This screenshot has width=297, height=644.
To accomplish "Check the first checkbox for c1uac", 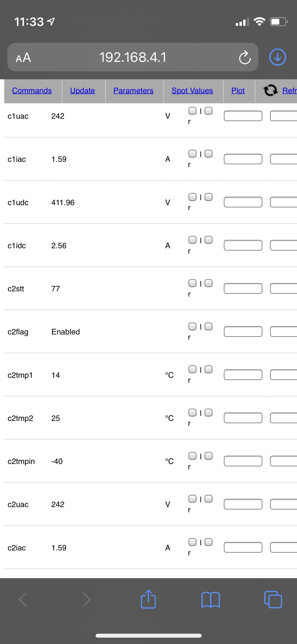I will [192, 111].
